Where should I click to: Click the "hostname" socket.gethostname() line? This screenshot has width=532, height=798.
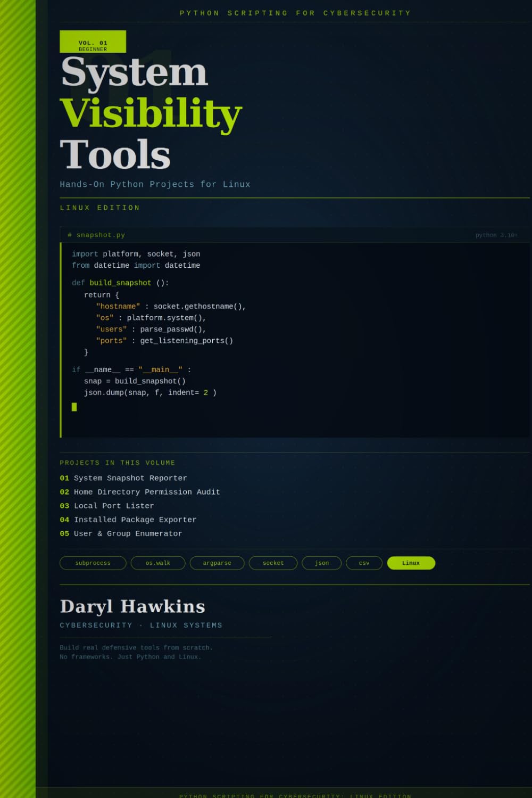tap(171, 306)
